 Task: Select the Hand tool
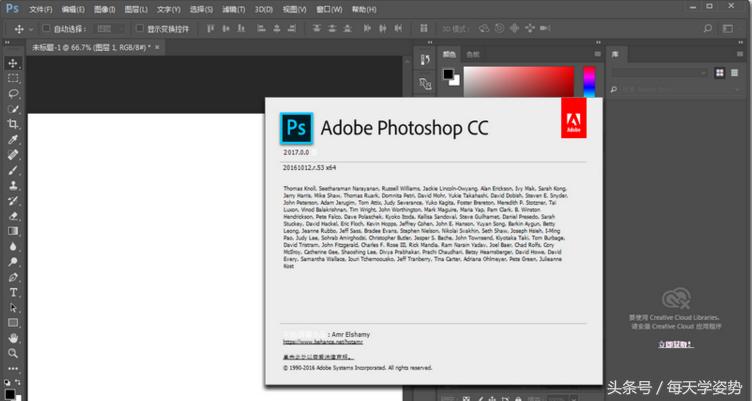[x=13, y=338]
